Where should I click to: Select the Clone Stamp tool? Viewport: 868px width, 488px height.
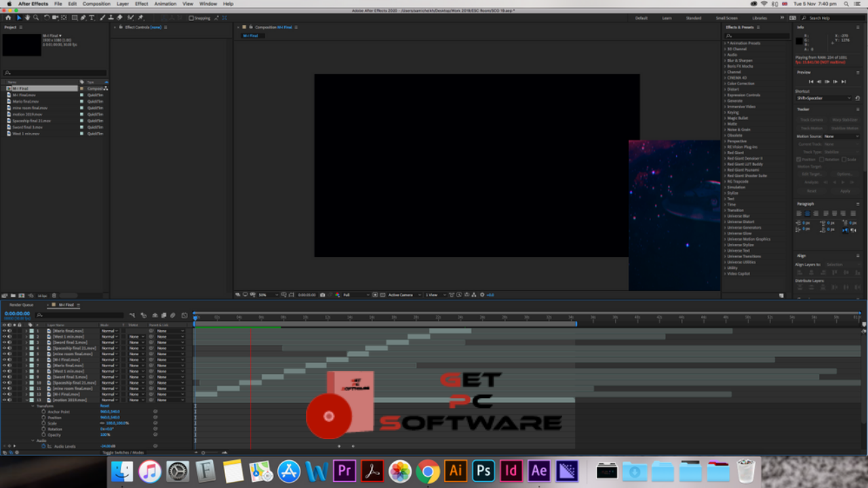coord(111,18)
